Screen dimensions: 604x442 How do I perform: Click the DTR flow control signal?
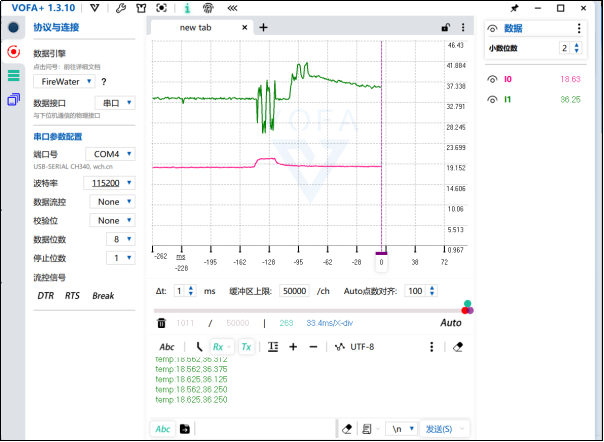point(46,296)
